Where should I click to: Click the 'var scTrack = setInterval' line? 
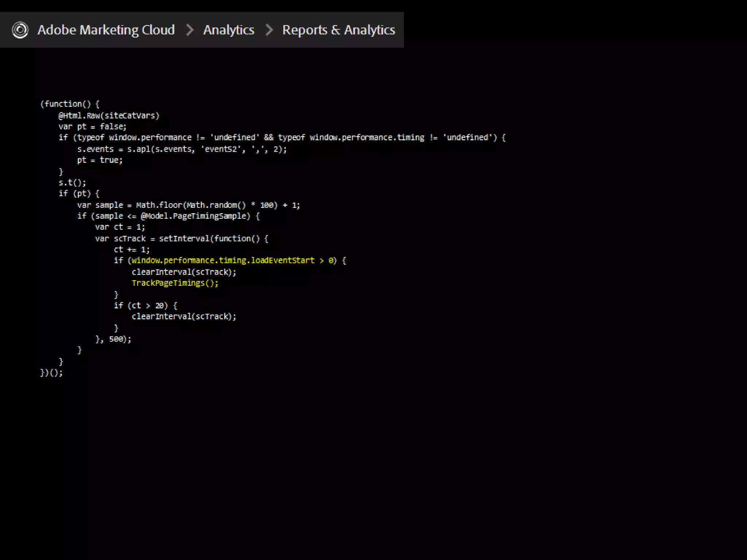click(x=181, y=238)
